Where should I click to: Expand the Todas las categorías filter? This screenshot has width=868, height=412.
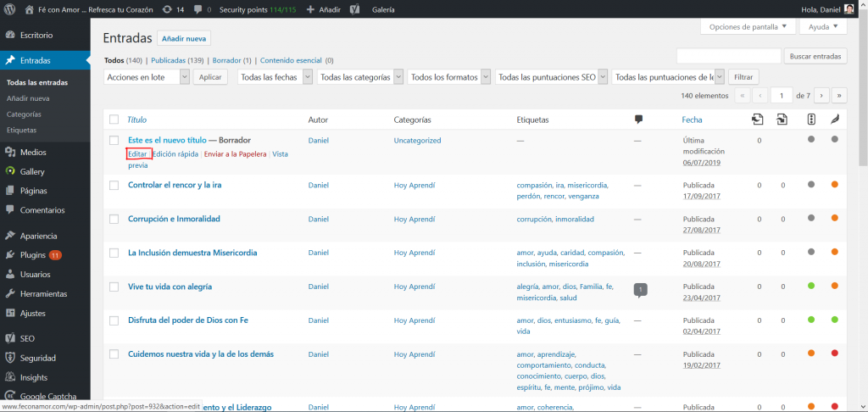click(360, 77)
